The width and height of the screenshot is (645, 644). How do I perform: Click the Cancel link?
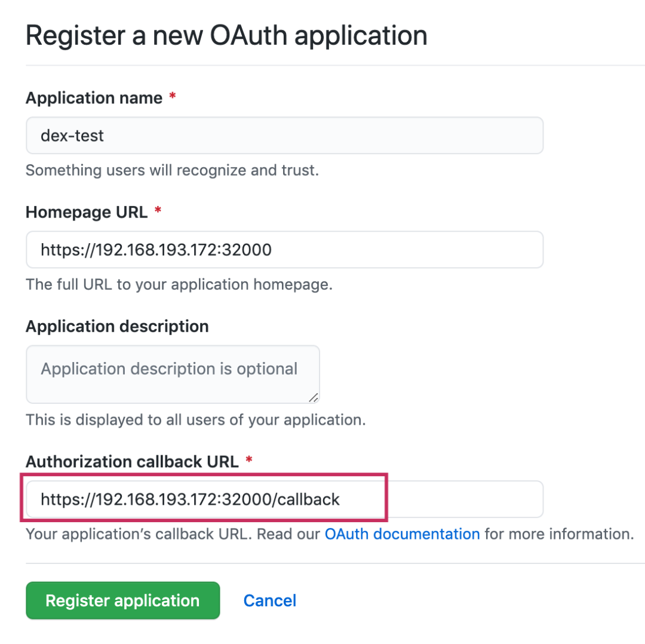[270, 600]
